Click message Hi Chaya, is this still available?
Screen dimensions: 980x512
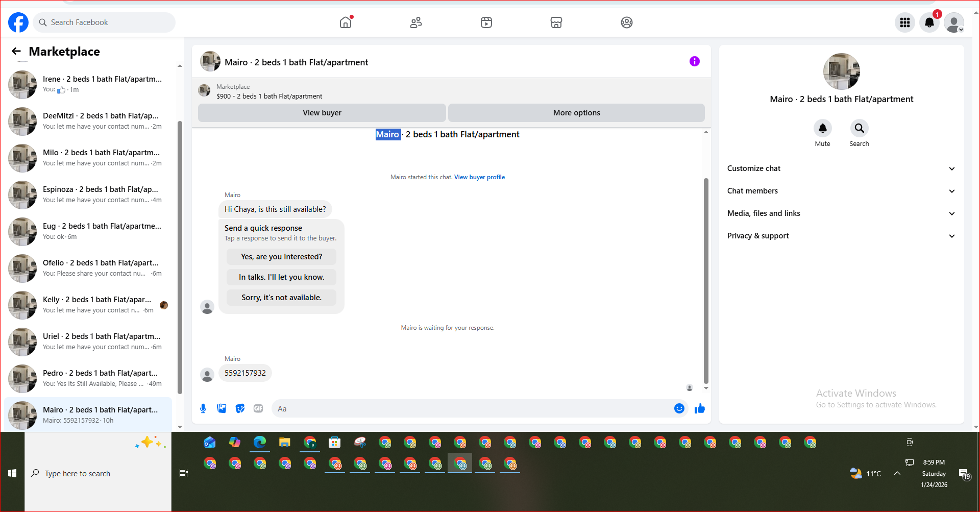tap(276, 209)
